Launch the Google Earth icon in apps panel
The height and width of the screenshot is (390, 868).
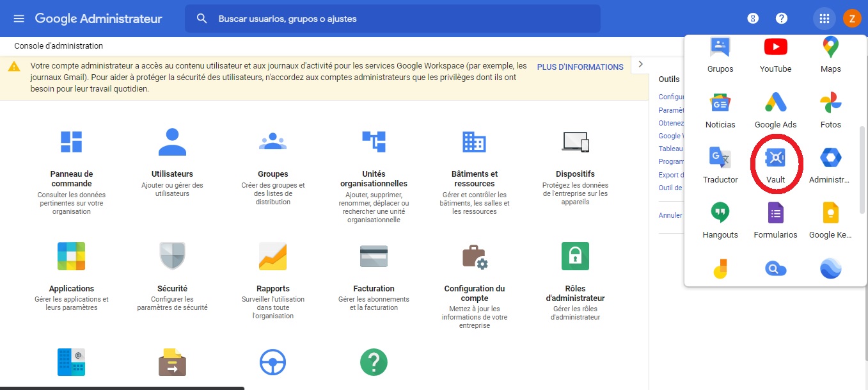pos(830,268)
